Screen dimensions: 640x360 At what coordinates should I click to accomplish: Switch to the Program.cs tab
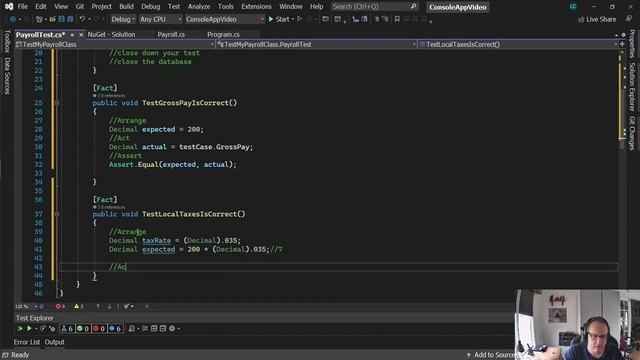coord(223,35)
